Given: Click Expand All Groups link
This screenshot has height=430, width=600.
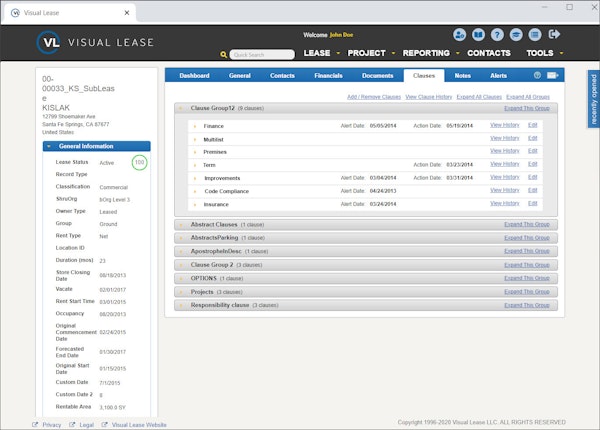Looking at the screenshot, I should [528, 97].
